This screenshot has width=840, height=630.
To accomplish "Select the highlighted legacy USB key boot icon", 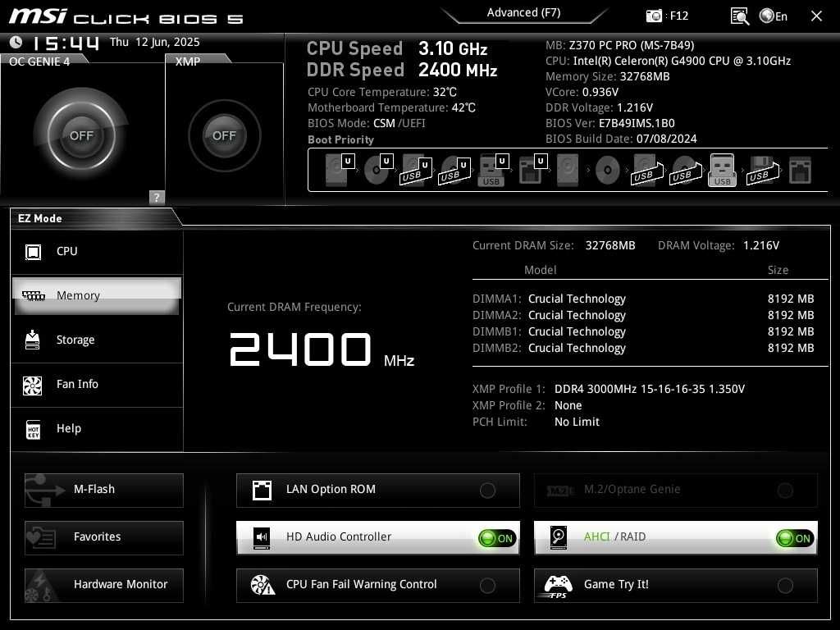I will click(722, 171).
